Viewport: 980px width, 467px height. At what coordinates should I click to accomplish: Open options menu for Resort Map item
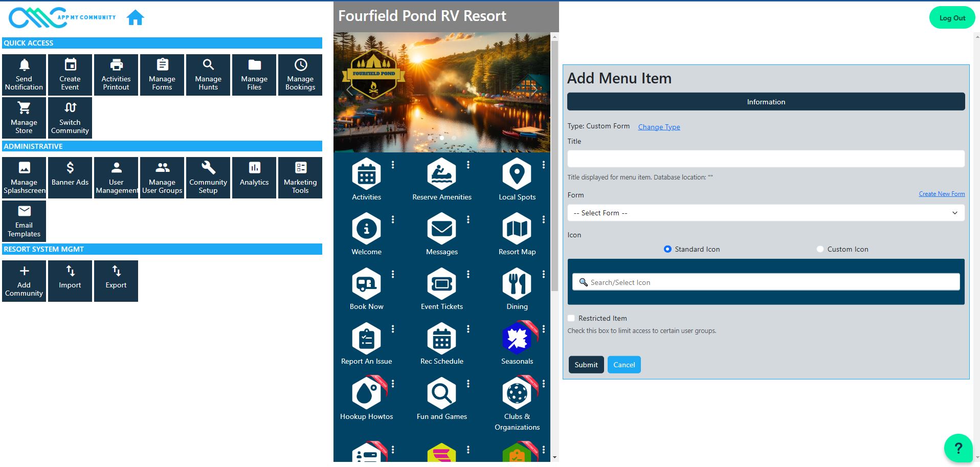point(543,219)
